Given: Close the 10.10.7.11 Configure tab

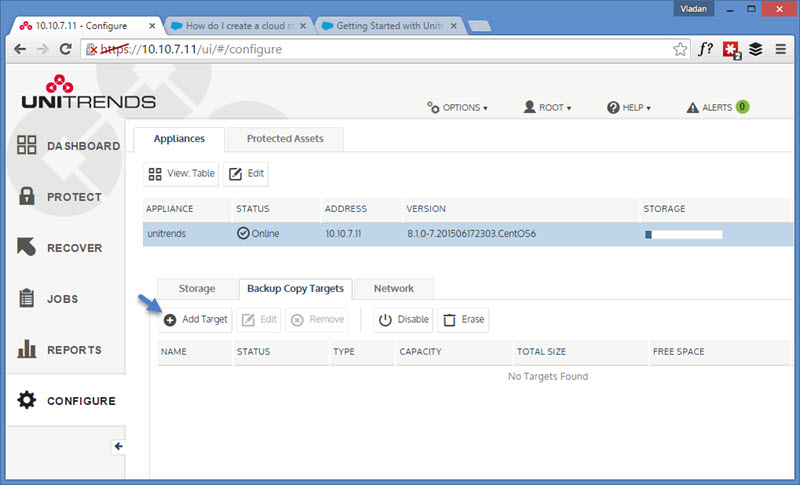Looking at the screenshot, I should click(x=152, y=25).
